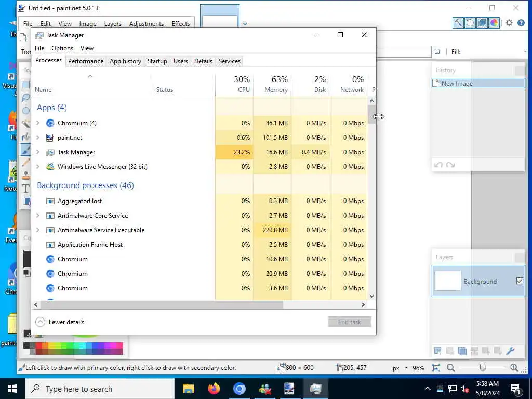This screenshot has height=399, width=532.
Task: Click the new file icon in paint.net toolbar
Action: point(23,37)
